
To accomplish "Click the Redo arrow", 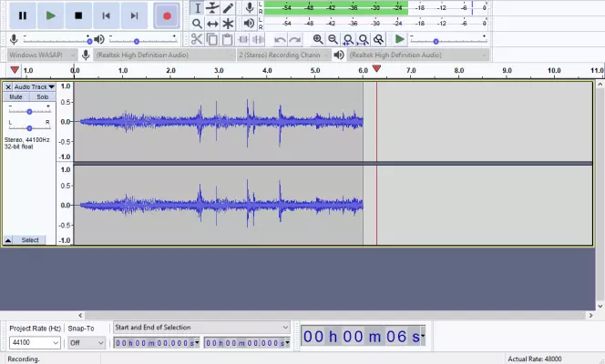I will tap(295, 39).
